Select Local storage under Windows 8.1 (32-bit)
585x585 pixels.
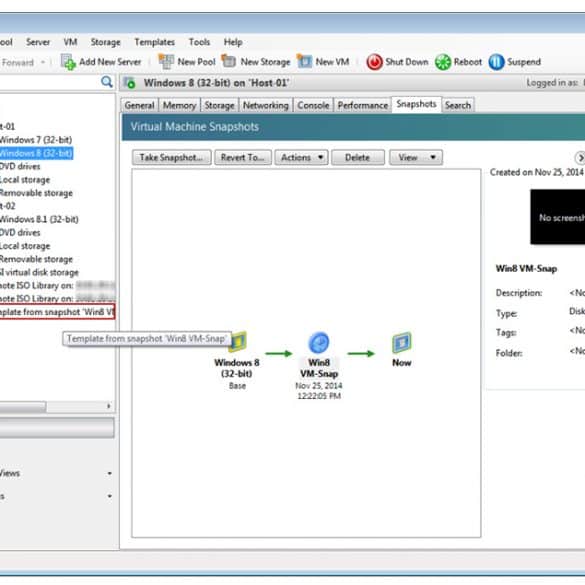25,246
